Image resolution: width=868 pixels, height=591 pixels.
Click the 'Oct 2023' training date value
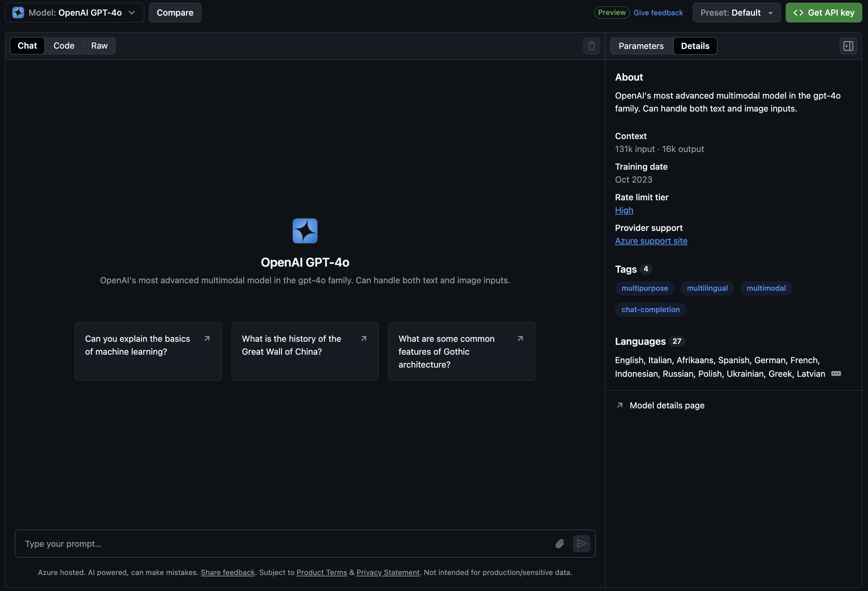point(633,180)
